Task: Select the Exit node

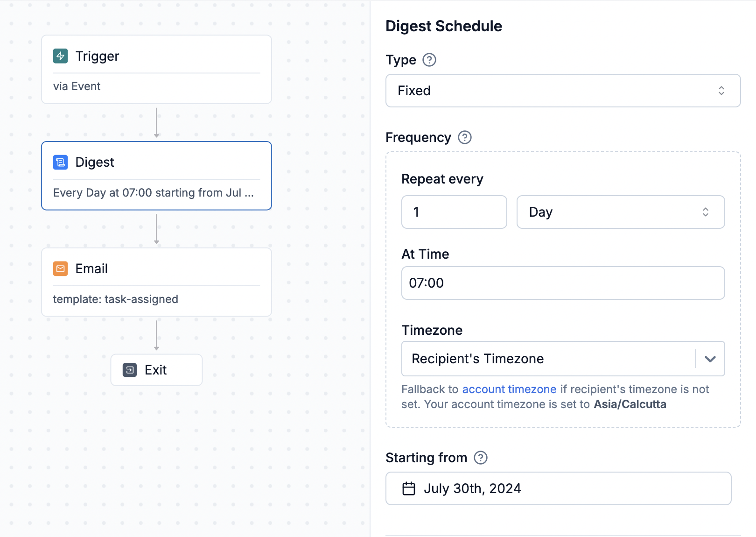Action: tap(156, 370)
